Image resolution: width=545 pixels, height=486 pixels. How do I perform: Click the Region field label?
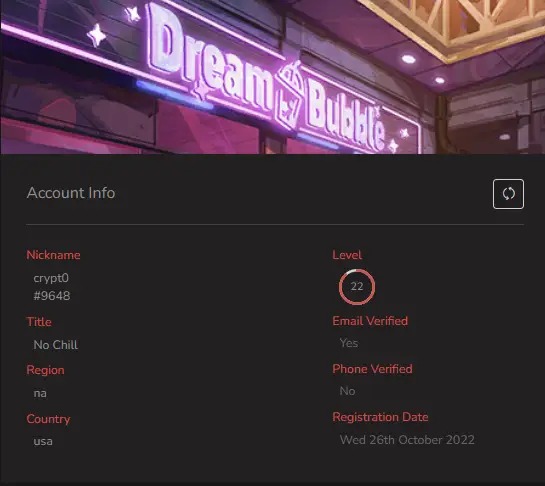pos(46,370)
